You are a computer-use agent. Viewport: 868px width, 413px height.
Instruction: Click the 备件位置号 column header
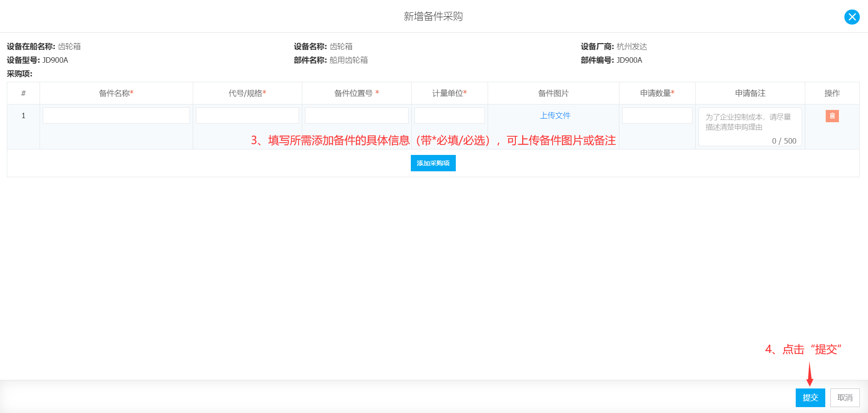[x=357, y=93]
